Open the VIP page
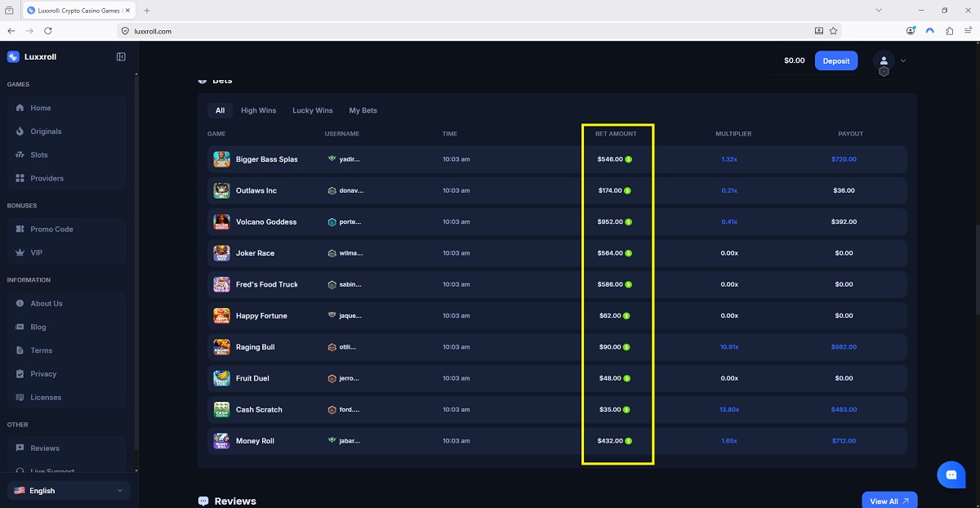The image size is (980, 508). (66, 253)
